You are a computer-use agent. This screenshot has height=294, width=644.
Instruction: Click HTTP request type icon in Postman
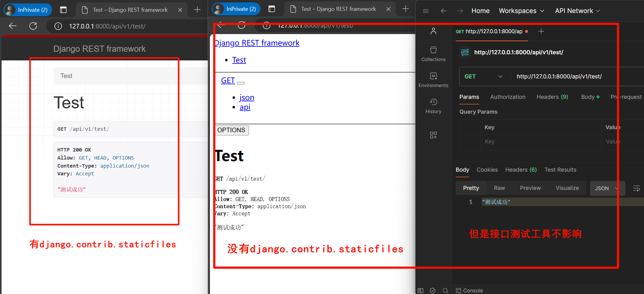point(465,52)
